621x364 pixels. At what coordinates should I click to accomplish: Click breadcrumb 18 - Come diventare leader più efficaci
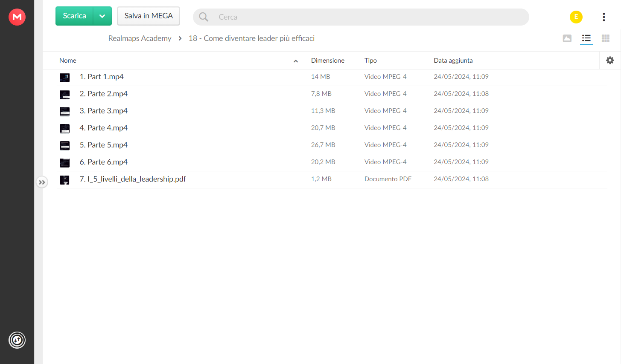click(251, 38)
